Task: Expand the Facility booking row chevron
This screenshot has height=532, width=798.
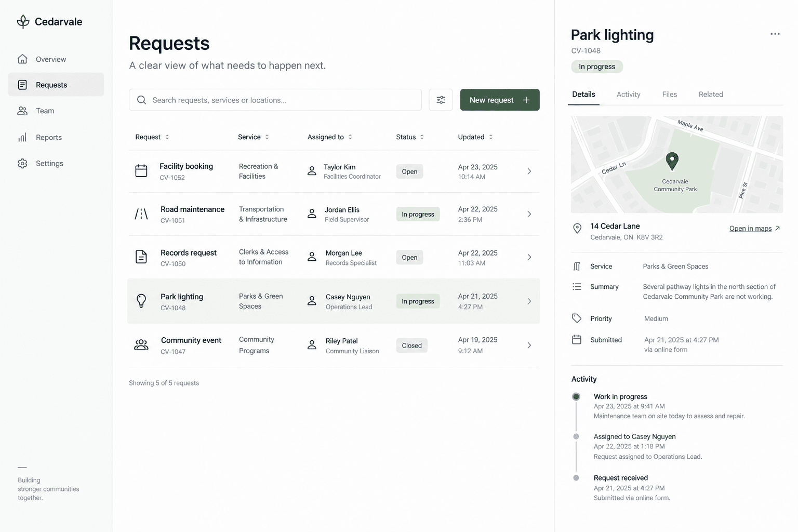Action: tap(529, 171)
